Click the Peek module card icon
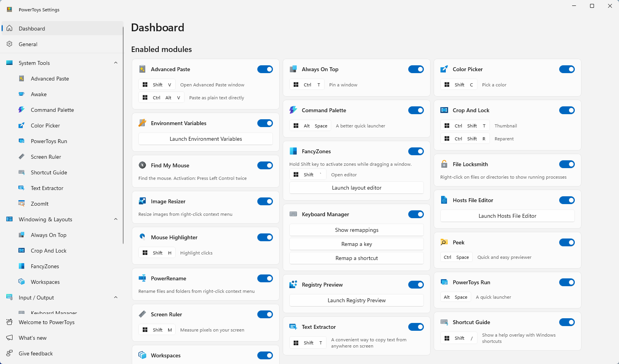 coord(444,242)
